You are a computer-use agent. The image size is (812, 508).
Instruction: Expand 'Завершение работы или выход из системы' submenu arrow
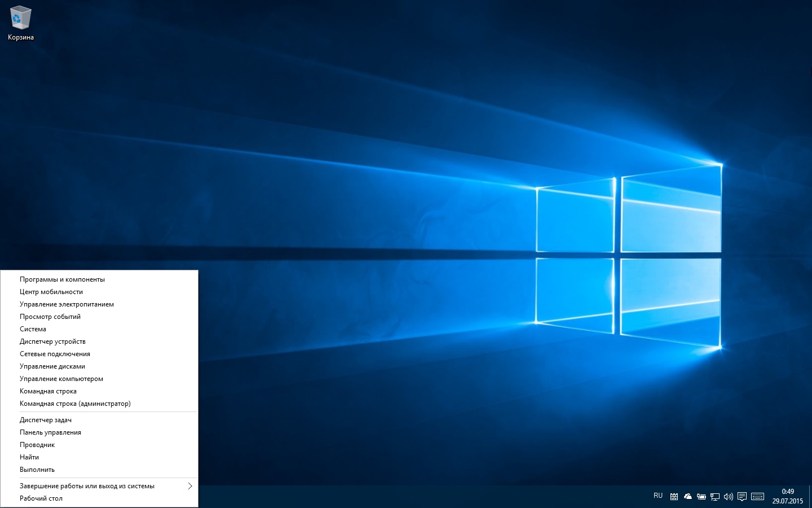pos(190,486)
